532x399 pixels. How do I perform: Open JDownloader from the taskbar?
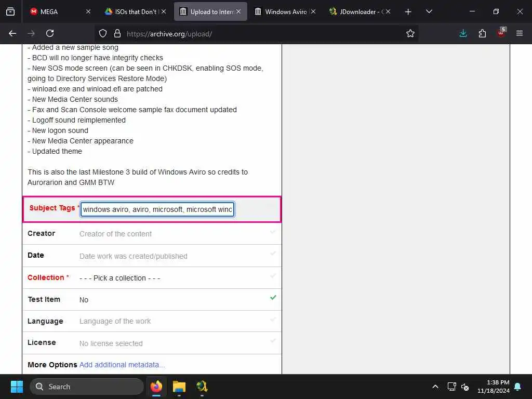(202, 387)
